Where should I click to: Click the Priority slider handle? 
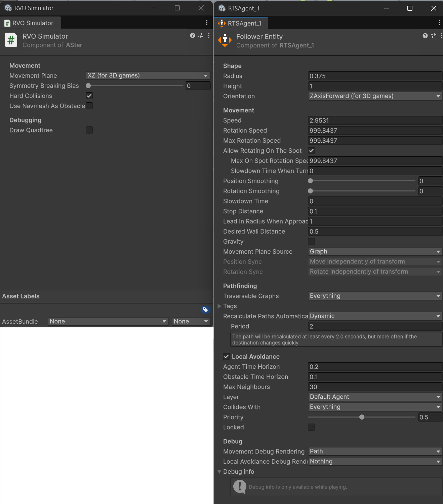tap(362, 417)
